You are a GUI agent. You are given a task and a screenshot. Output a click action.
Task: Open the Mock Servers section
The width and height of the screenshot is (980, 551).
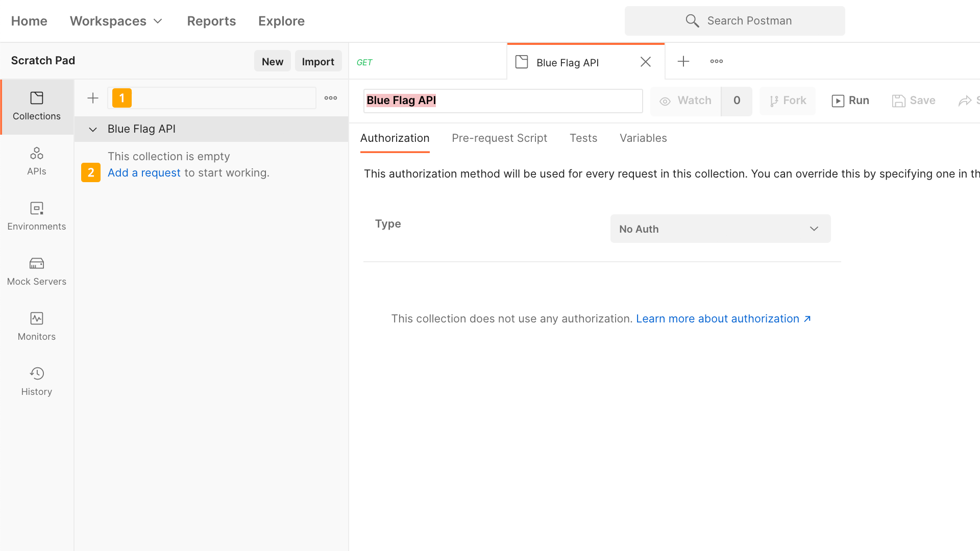(x=36, y=271)
